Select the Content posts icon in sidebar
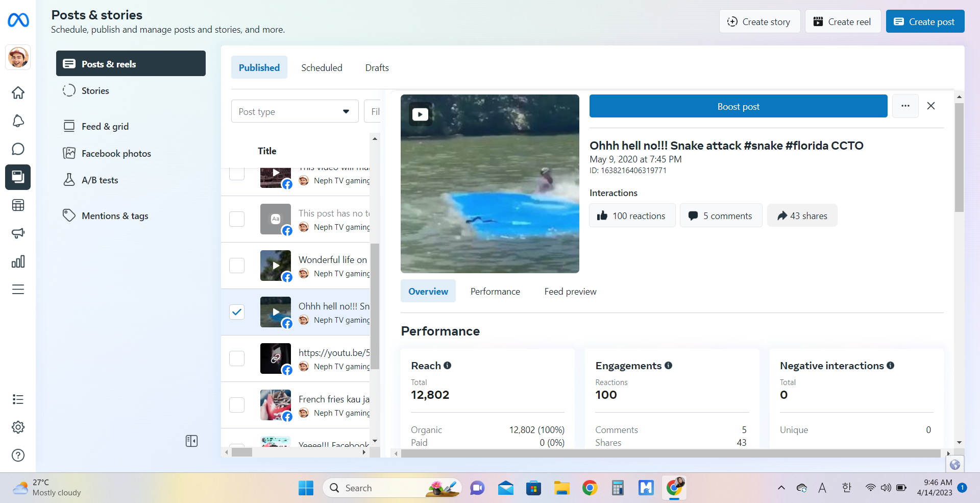 coord(18,177)
